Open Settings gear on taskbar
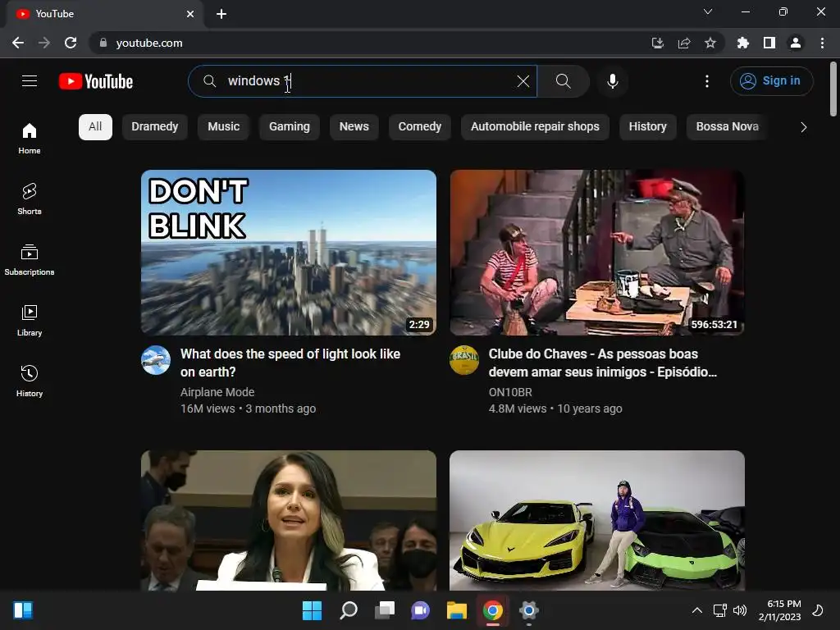This screenshot has width=840, height=630. [529, 610]
